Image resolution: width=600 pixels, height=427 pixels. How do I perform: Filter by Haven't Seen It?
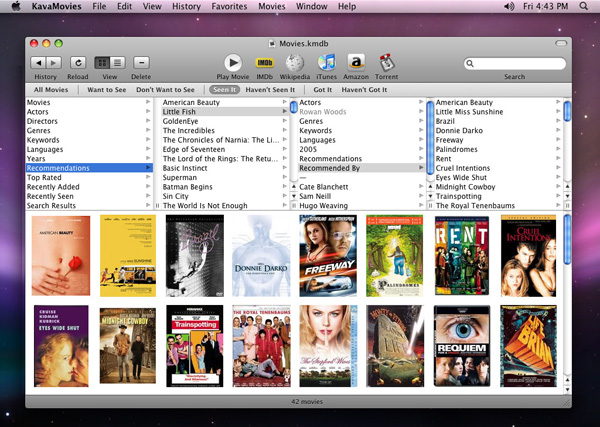(x=270, y=90)
